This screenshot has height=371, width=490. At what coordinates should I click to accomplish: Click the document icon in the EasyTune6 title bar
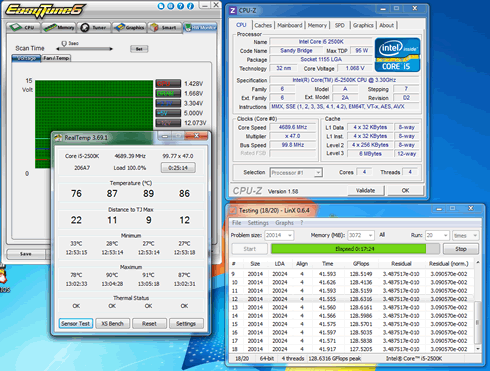tap(161, 6)
